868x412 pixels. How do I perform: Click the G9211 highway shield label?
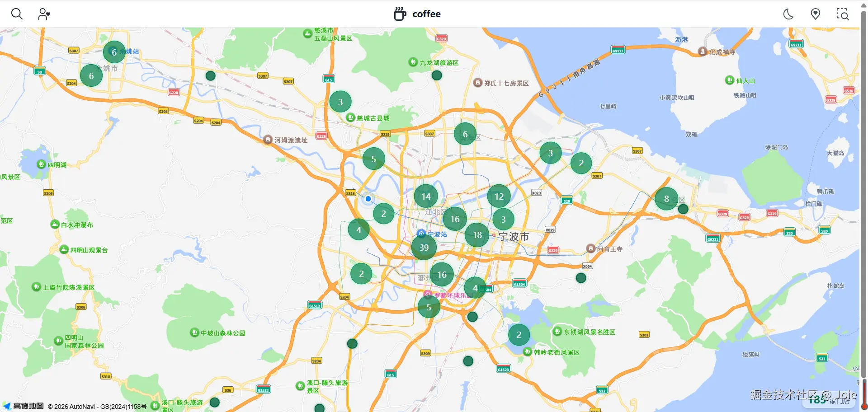pyautogui.click(x=617, y=50)
